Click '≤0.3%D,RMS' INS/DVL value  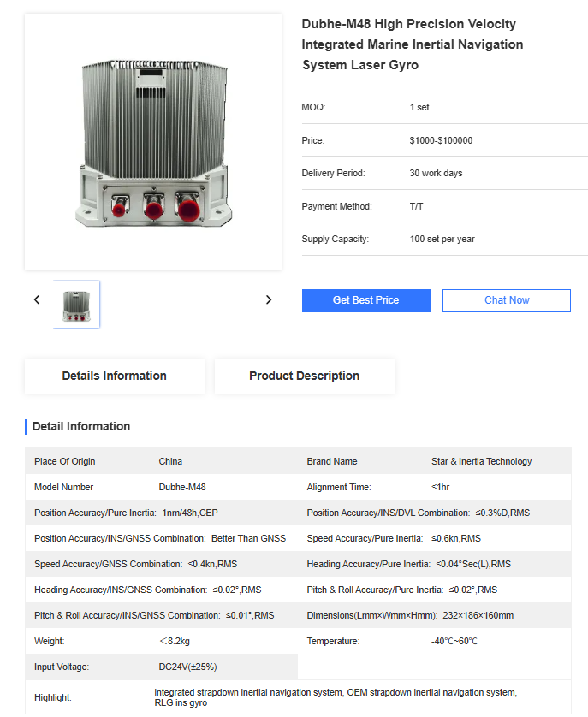[x=502, y=513]
